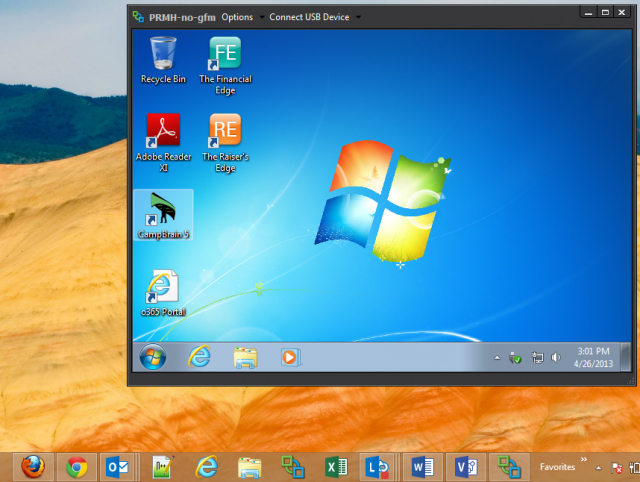Maximize the PRMH-no-gfm window

point(605,13)
